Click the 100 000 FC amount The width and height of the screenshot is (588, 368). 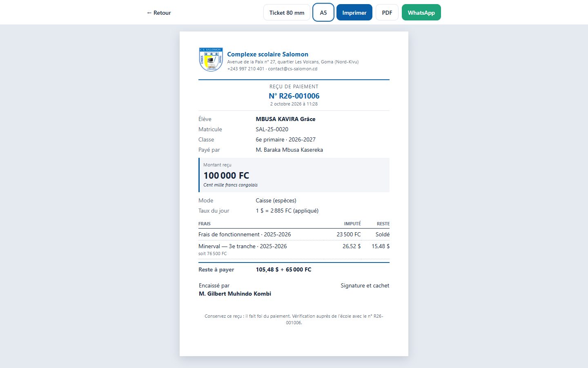click(x=226, y=175)
